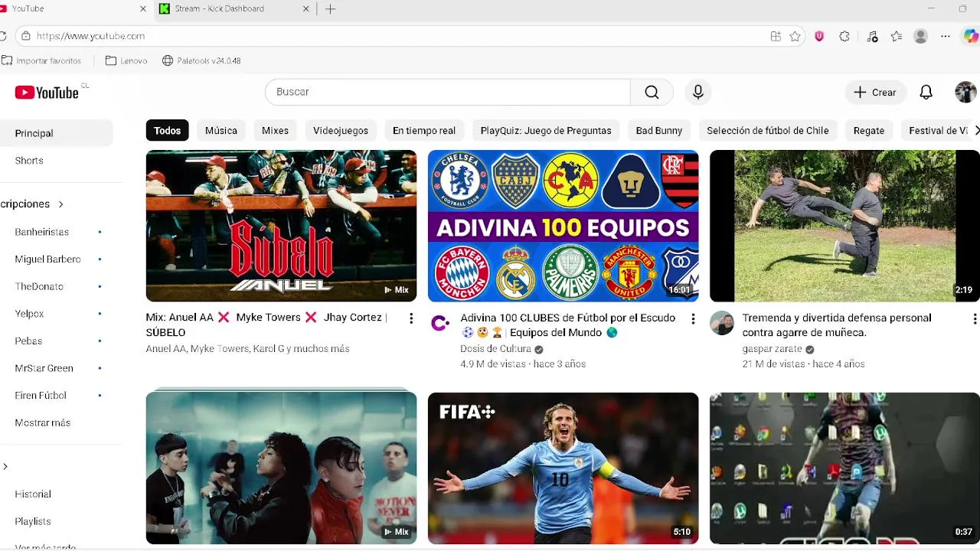
Task: Open the Copilot icon in toolbar
Action: click(971, 36)
